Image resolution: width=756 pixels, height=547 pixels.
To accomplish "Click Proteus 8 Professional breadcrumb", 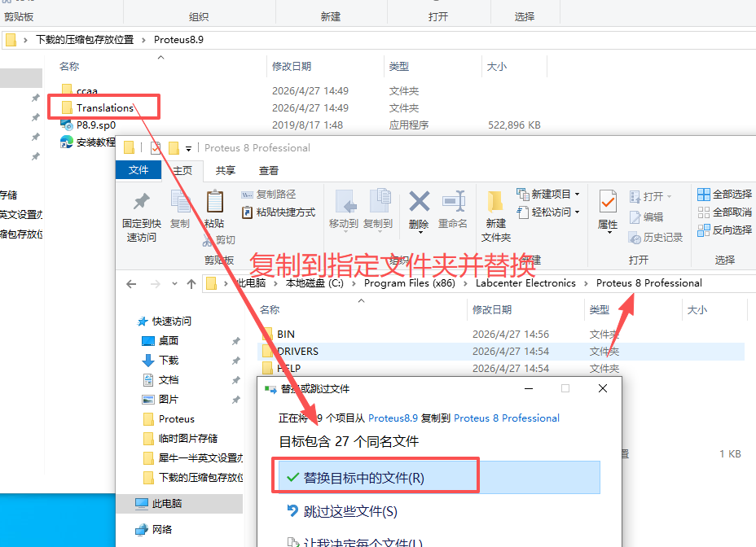I will click(649, 283).
